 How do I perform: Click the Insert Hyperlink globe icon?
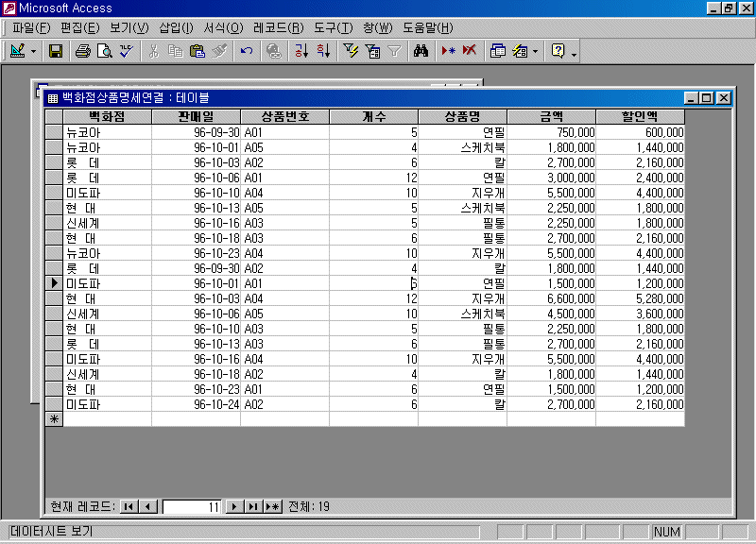coord(274,51)
